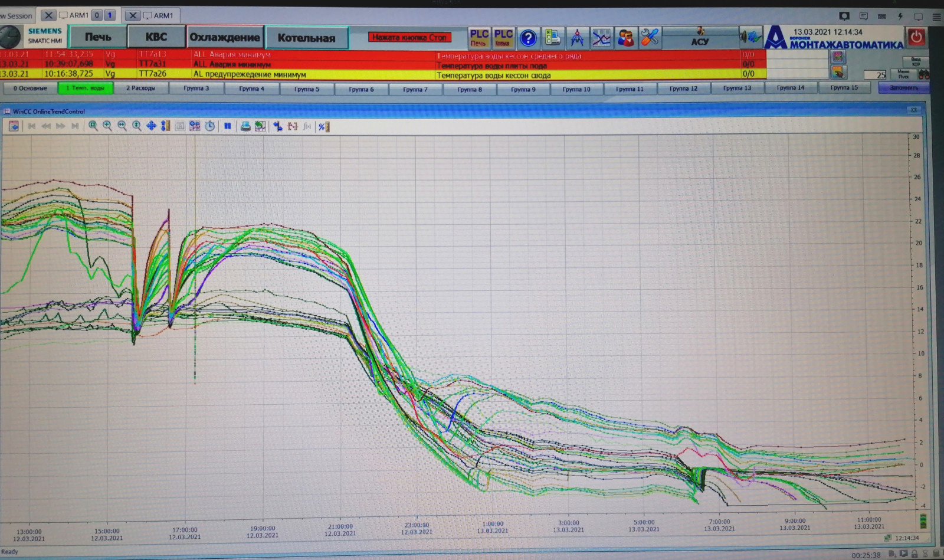Open the clock time range selection icon
This screenshot has width=944, height=560.
click(210, 126)
